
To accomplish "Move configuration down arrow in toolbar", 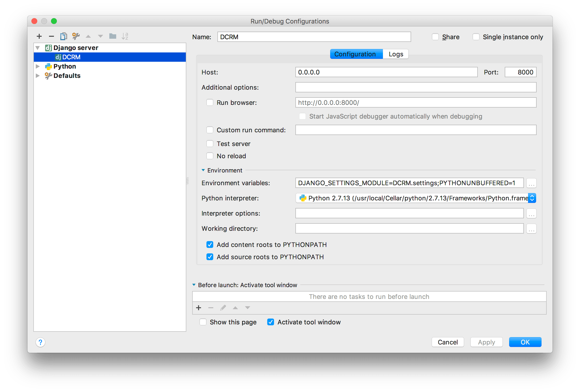I will pos(100,37).
